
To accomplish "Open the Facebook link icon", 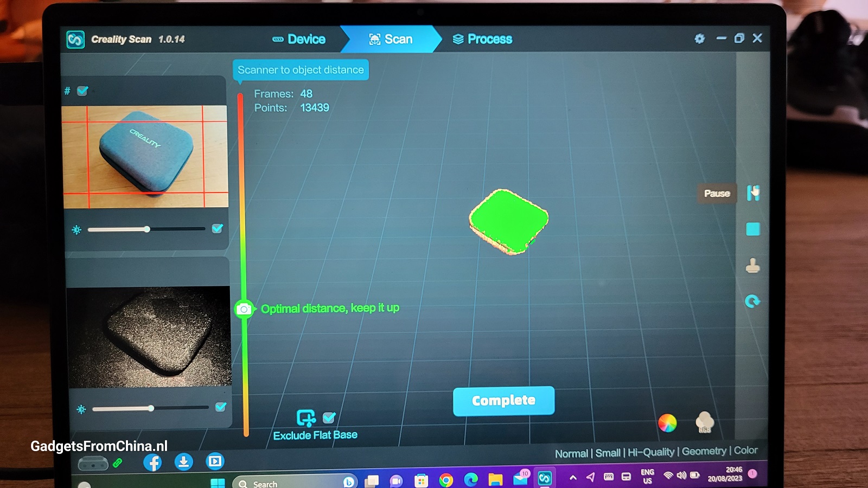I will pos(152,463).
